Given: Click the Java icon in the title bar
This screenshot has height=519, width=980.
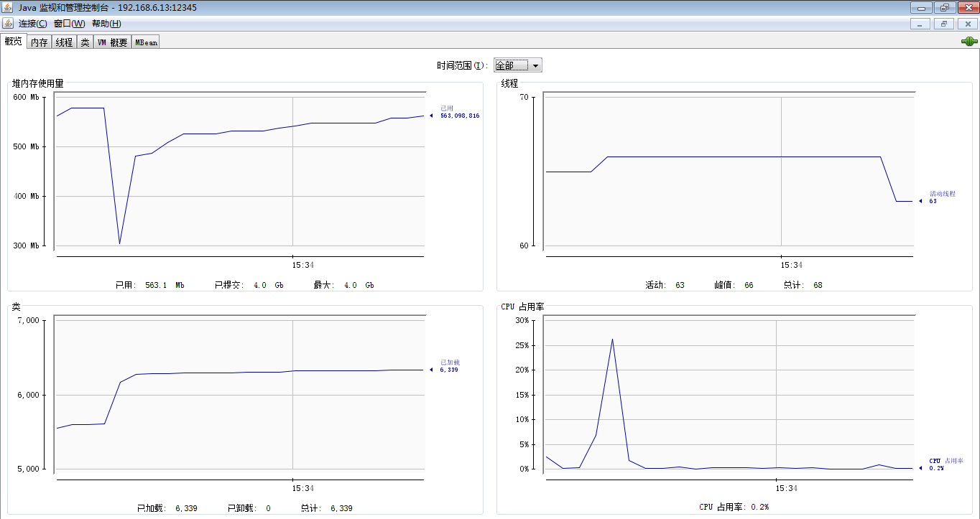Looking at the screenshot, I should pyautogui.click(x=8, y=8).
